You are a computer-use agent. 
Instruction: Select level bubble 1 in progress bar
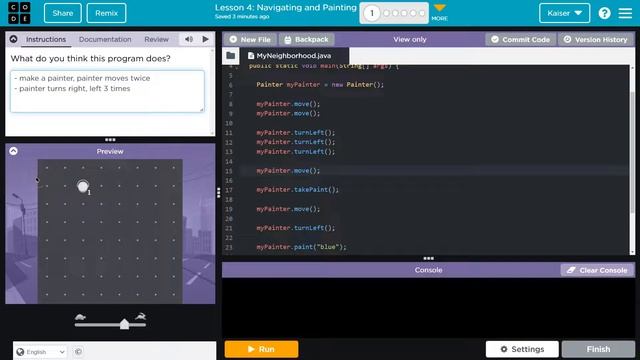click(371, 13)
